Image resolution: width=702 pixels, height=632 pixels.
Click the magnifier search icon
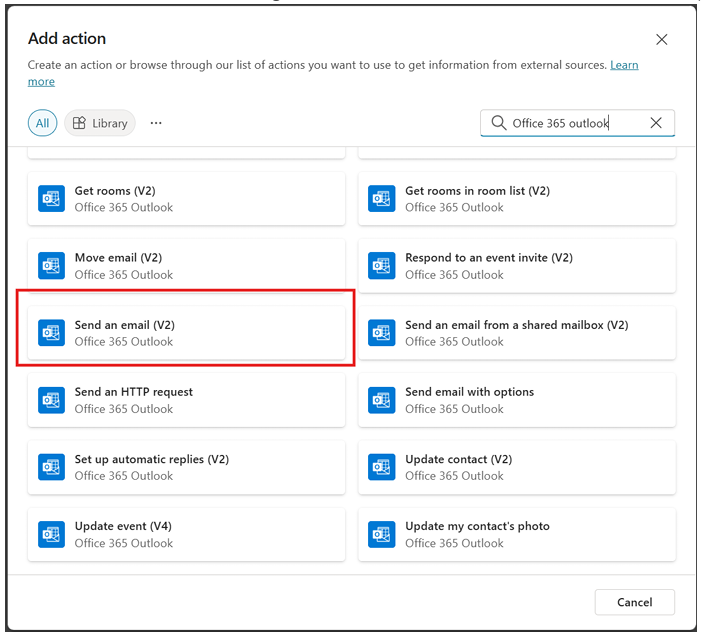498,123
